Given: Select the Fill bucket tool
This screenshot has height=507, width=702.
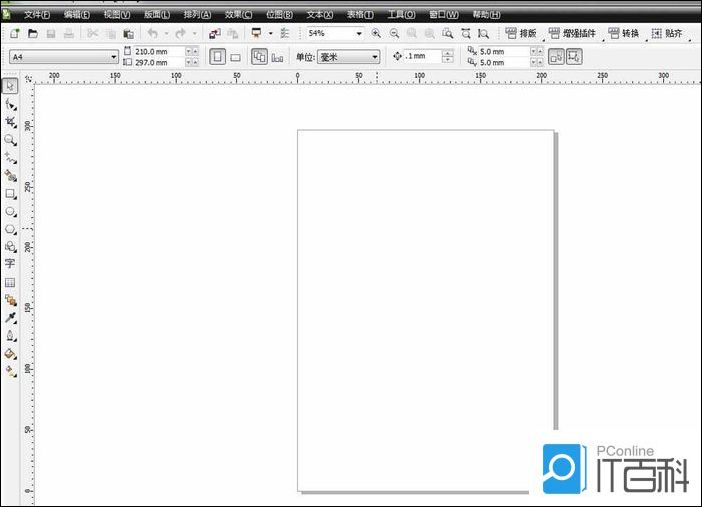Looking at the screenshot, I should (x=10, y=353).
